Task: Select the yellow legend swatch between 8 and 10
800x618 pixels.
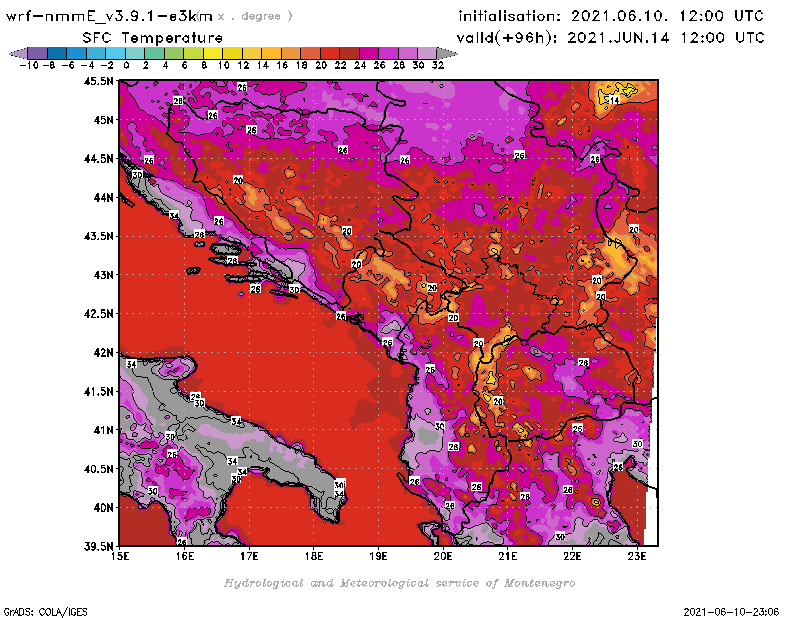Action: point(213,53)
